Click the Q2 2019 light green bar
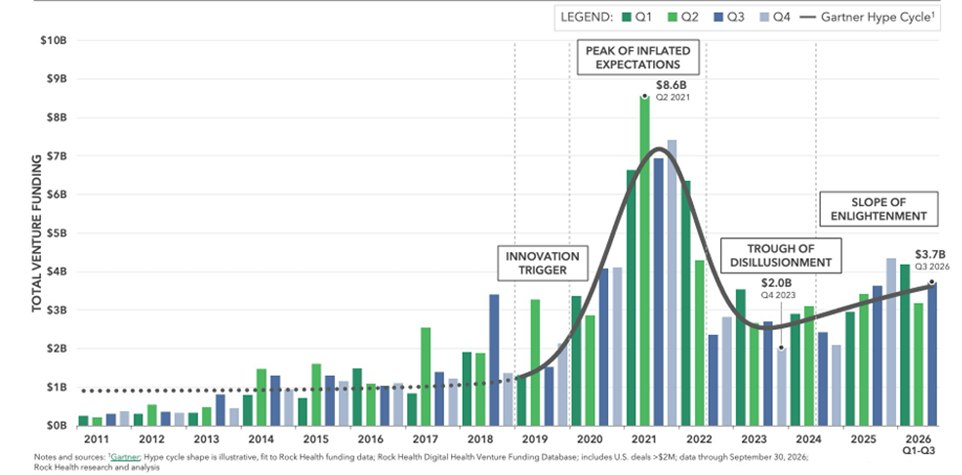 [x=535, y=363]
